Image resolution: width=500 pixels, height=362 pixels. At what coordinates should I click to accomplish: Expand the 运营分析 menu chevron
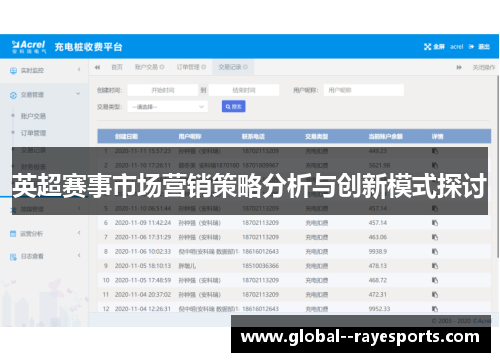79,233
